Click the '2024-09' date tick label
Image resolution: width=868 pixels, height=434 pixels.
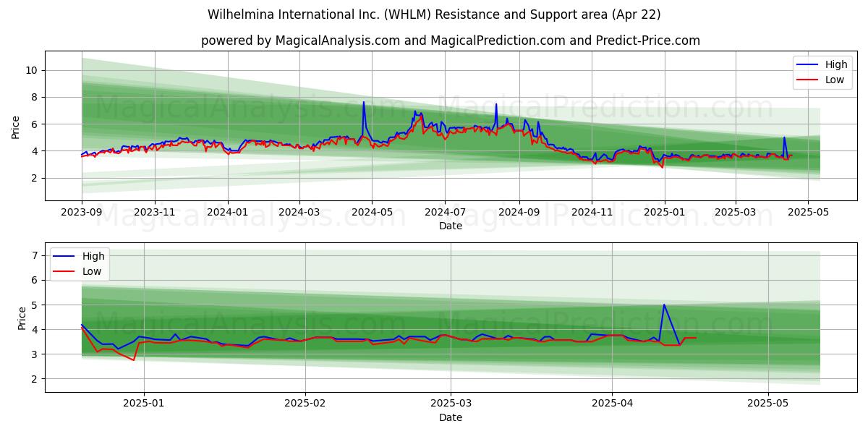[x=519, y=213]
